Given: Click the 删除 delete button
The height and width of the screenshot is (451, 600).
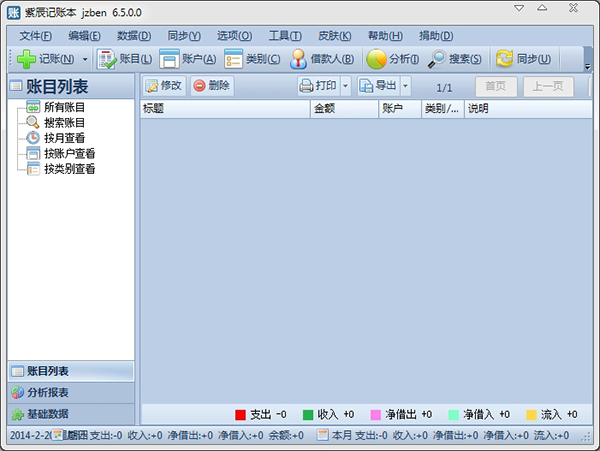Looking at the screenshot, I should coord(212,86).
